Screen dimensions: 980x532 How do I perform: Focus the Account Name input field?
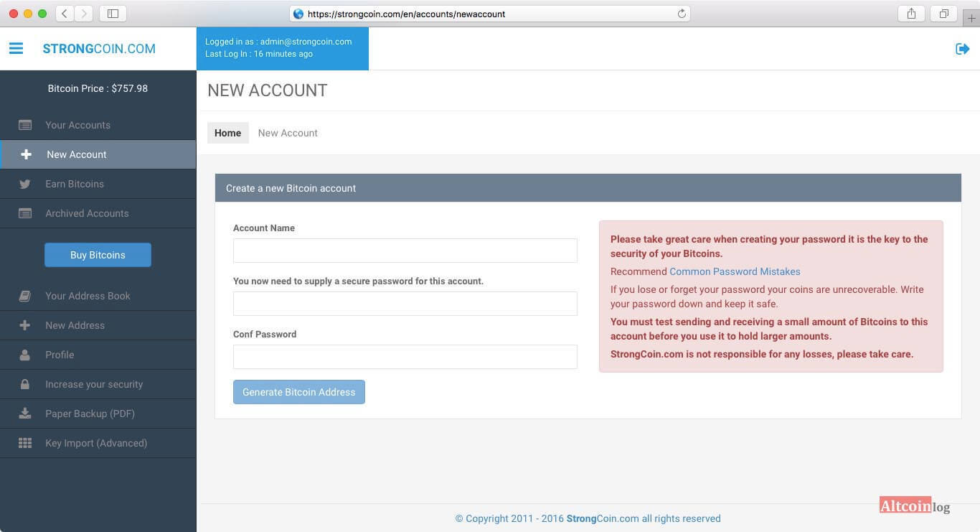[405, 251]
